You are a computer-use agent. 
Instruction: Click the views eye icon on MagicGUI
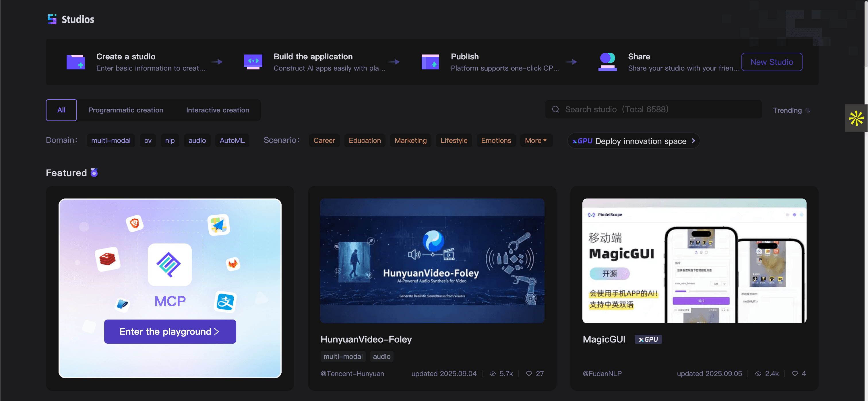point(758,374)
